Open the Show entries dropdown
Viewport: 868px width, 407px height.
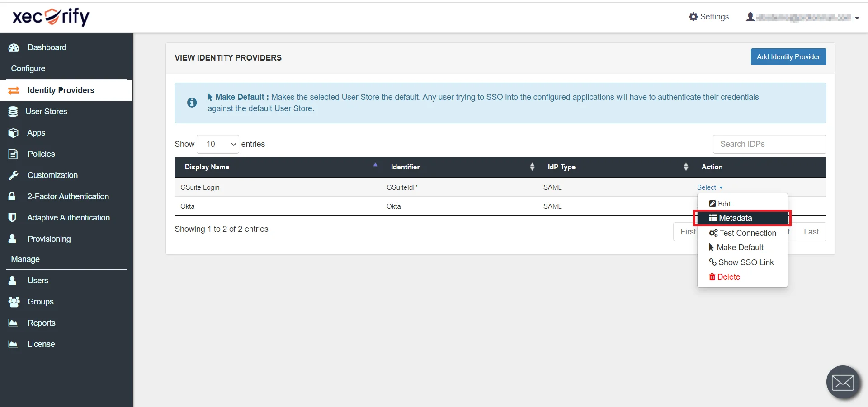[x=217, y=144]
